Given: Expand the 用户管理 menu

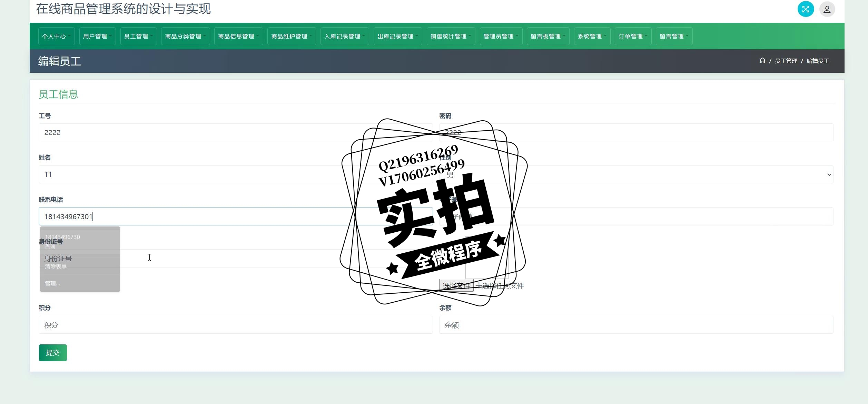Looking at the screenshot, I should tap(97, 36).
